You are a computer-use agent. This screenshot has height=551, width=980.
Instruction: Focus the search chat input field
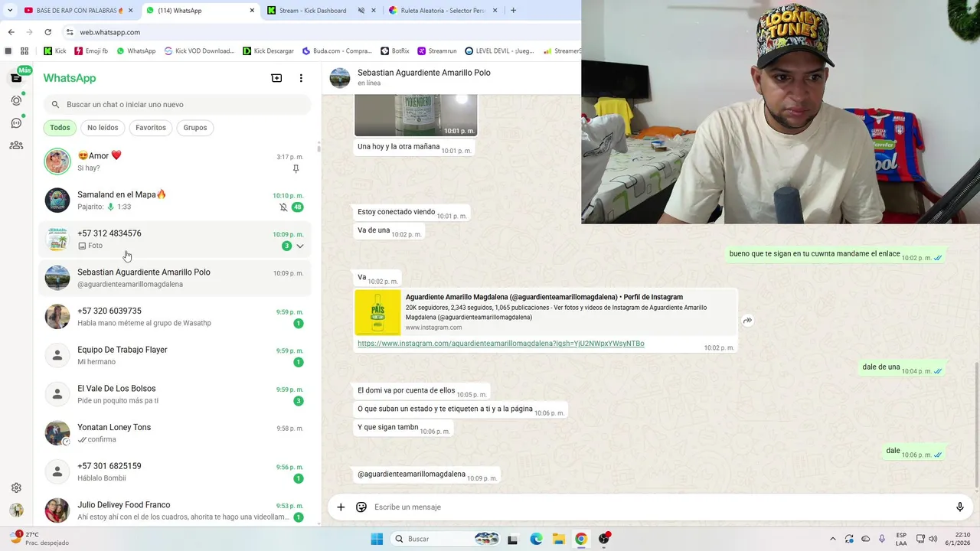click(177, 104)
